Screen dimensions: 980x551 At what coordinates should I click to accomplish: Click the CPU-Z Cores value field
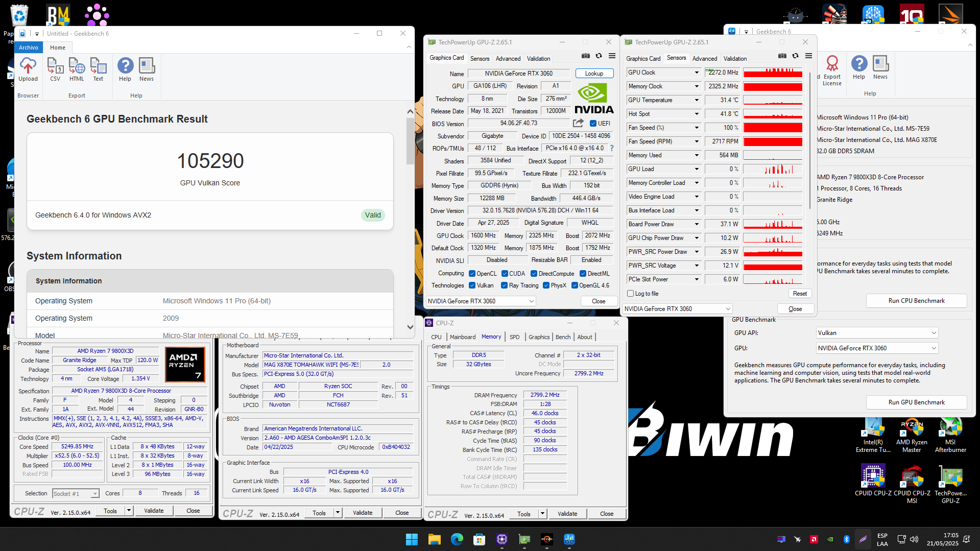tap(140, 493)
